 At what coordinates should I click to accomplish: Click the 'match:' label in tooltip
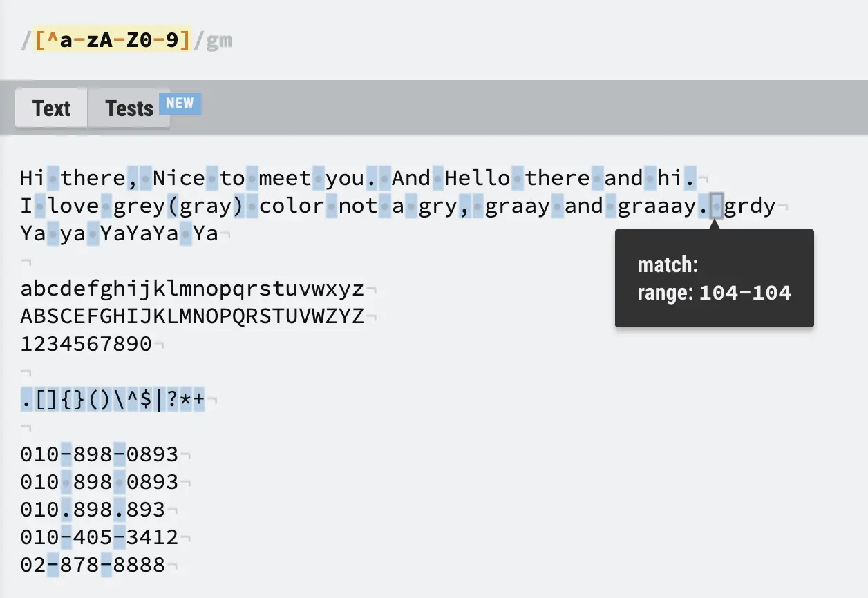point(668,265)
